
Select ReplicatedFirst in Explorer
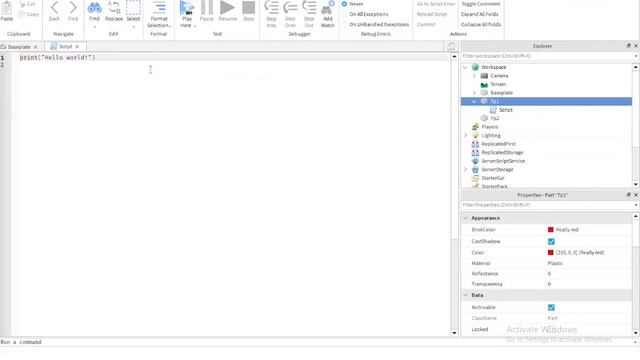click(x=498, y=144)
